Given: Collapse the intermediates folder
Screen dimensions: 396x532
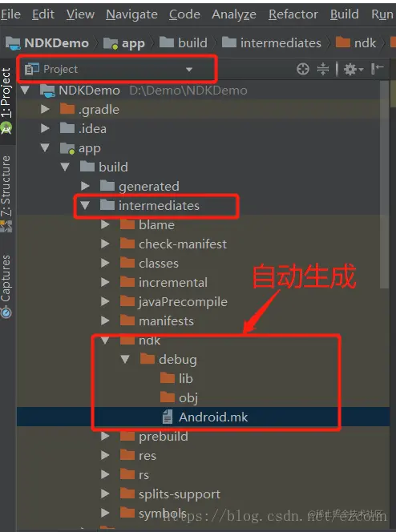Looking at the screenshot, I should 85,205.
